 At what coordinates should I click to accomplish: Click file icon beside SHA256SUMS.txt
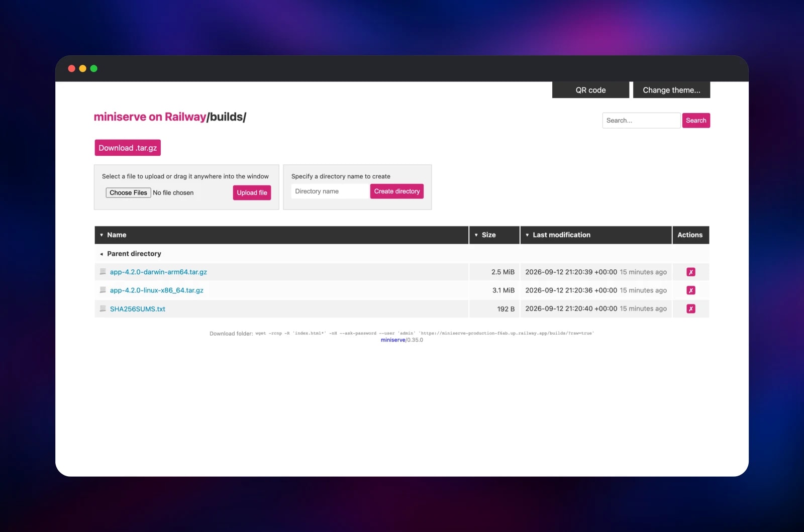(x=103, y=308)
